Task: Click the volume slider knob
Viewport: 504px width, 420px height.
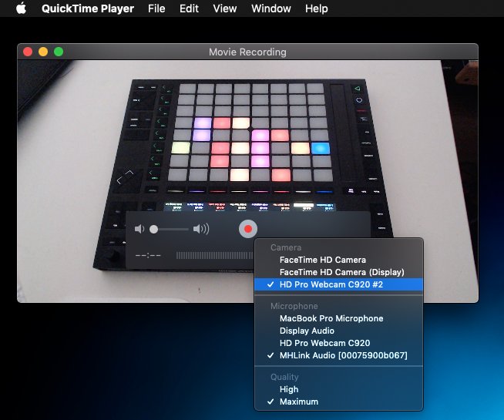Action: pyautogui.click(x=153, y=229)
